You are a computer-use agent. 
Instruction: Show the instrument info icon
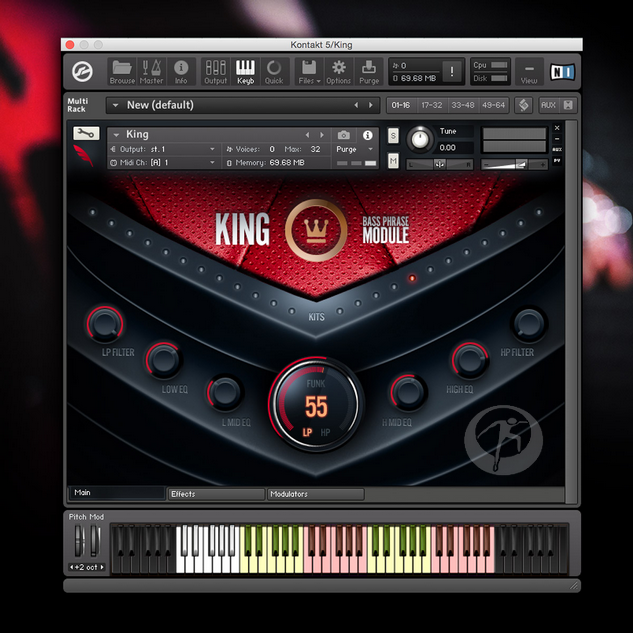point(367,135)
